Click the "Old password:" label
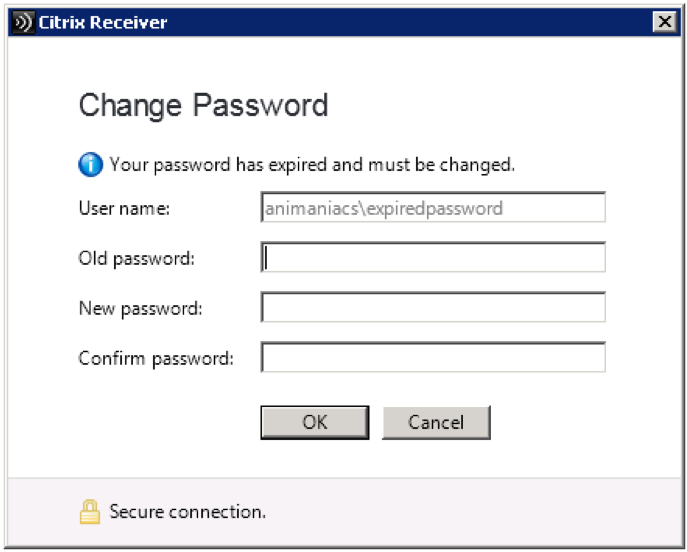The width and height of the screenshot is (687, 552). pos(136,259)
